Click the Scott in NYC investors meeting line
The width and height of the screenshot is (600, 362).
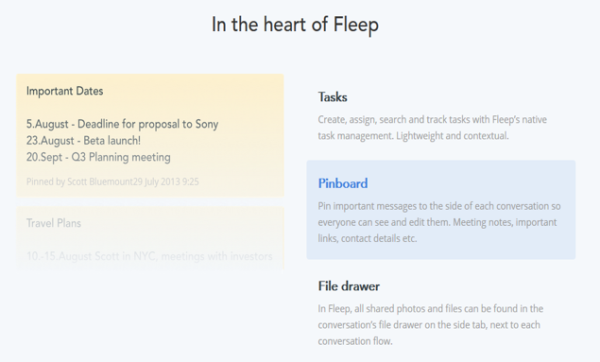[149, 256]
